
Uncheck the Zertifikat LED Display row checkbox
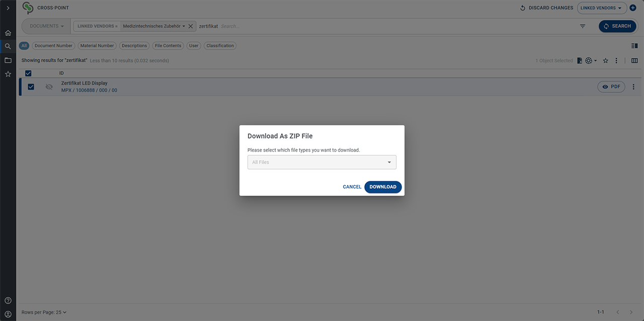point(31,86)
